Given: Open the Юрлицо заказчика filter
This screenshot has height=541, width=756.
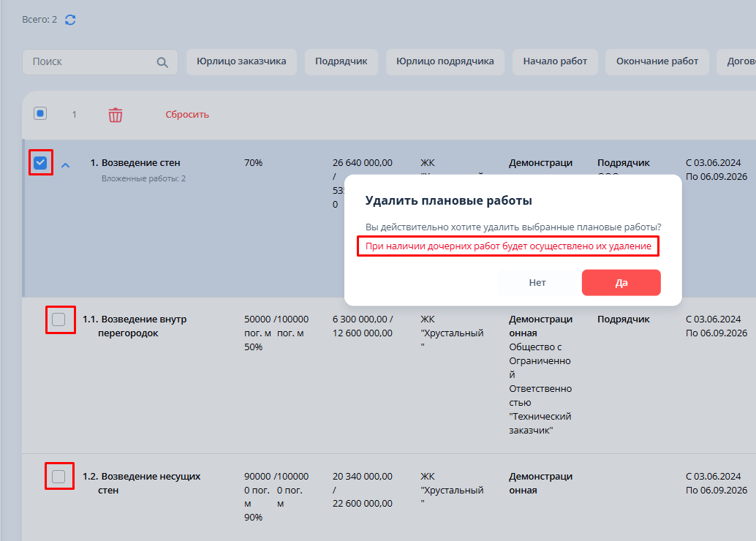Looking at the screenshot, I should click(x=241, y=61).
